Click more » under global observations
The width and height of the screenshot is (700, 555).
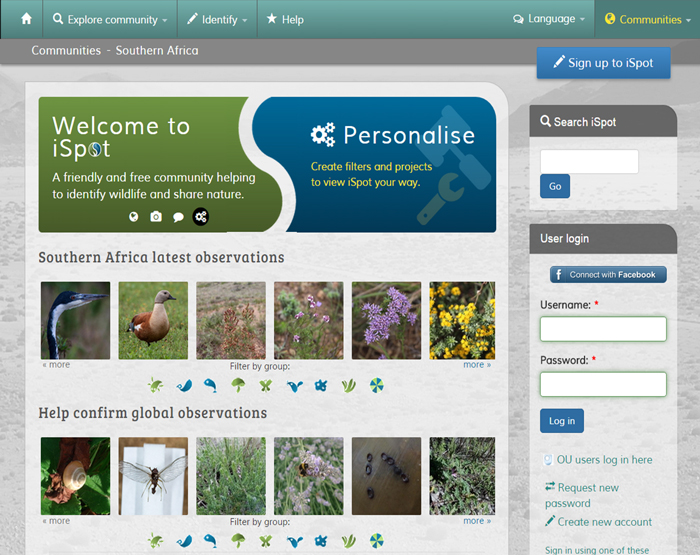(477, 521)
